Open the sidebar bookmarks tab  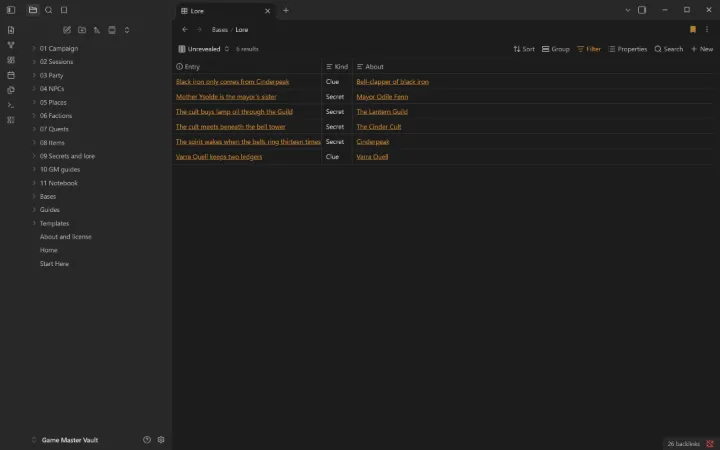pos(64,10)
